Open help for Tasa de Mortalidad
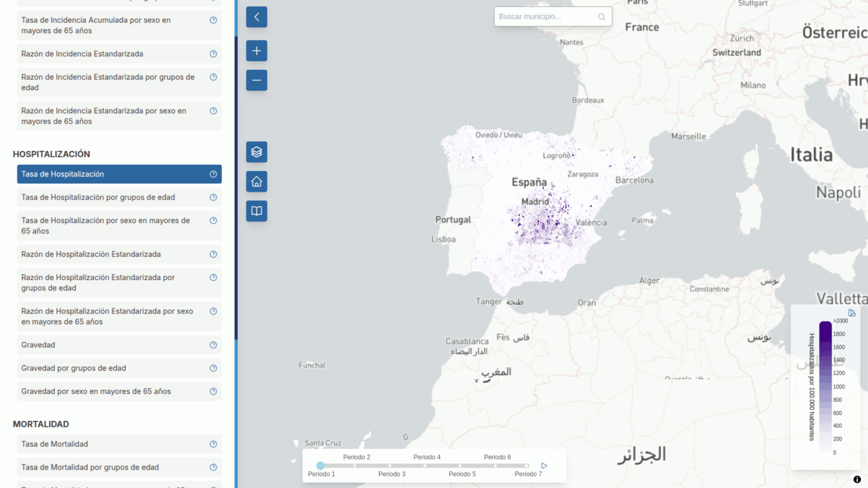 point(213,444)
